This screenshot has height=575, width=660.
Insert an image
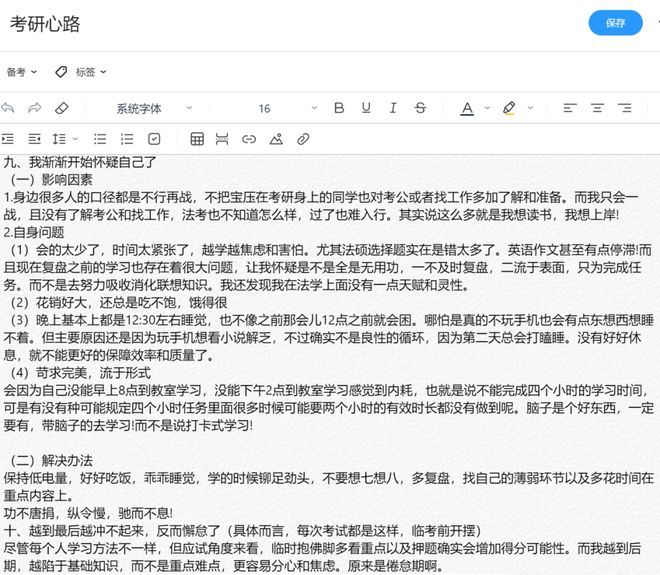(x=276, y=138)
